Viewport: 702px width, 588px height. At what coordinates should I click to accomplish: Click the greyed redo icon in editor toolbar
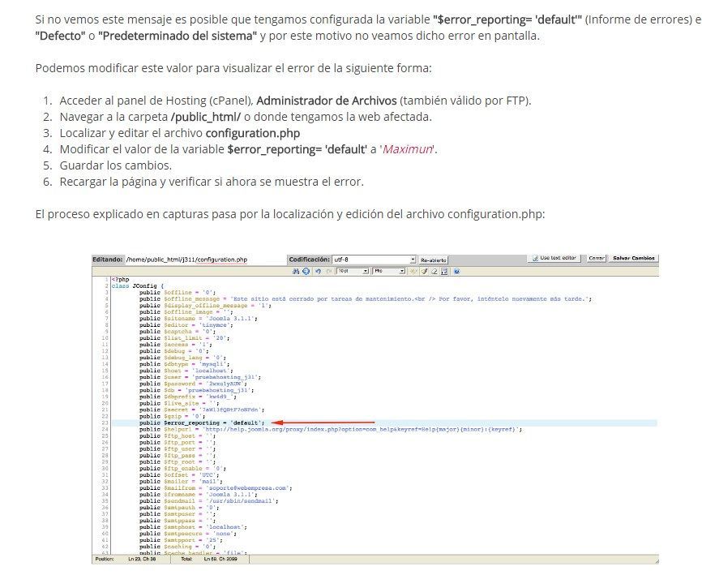[328, 271]
